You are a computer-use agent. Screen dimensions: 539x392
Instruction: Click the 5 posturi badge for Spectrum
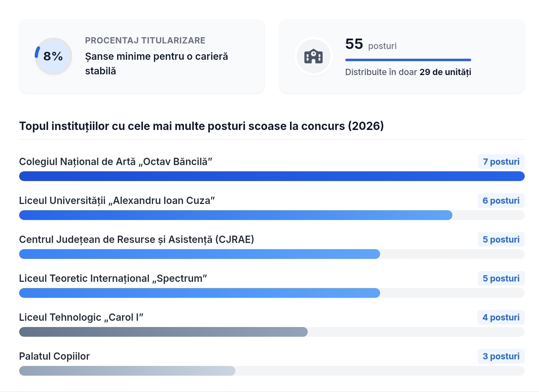pos(501,278)
